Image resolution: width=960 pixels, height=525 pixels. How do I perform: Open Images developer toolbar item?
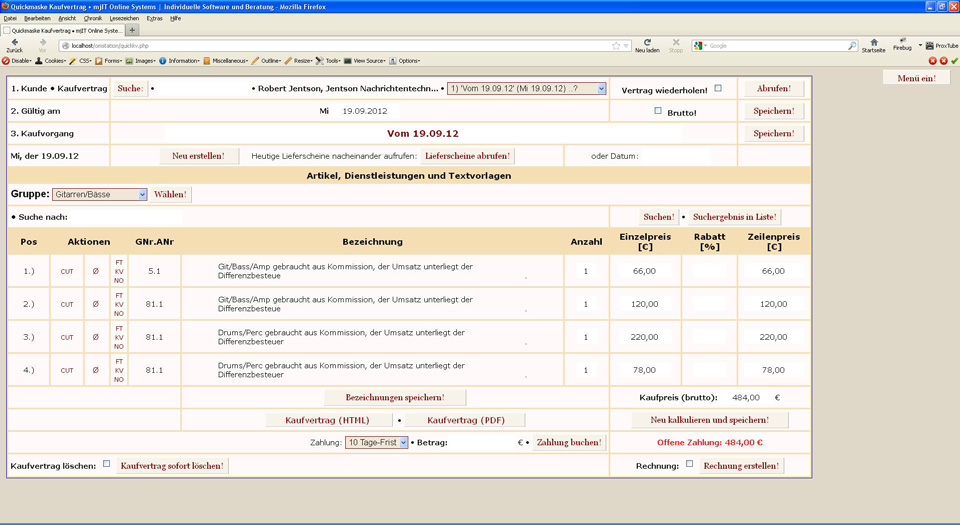coord(141,61)
